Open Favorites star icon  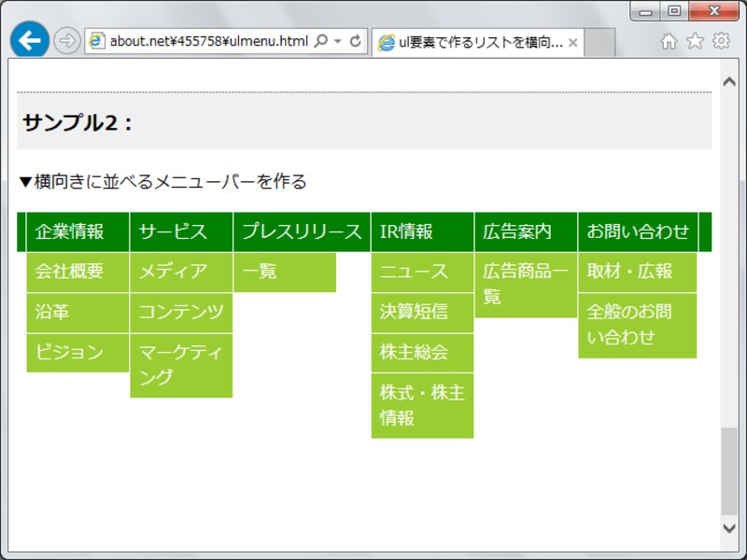pyautogui.click(x=695, y=41)
